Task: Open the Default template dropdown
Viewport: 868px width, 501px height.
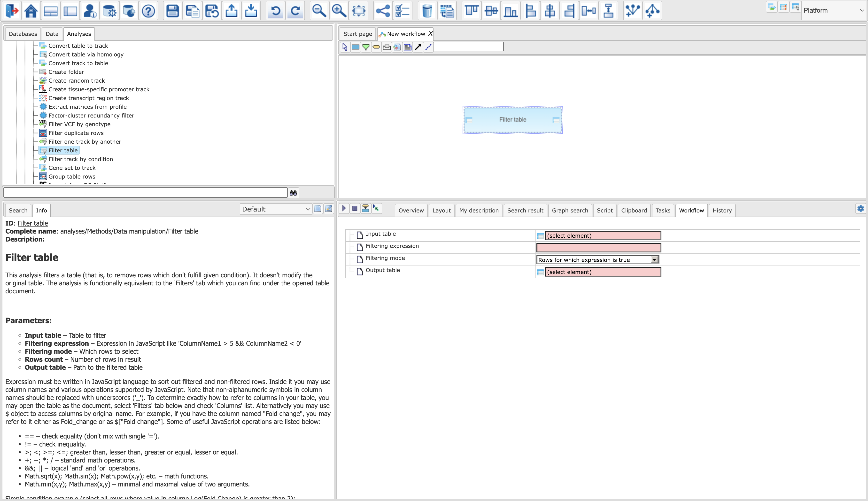Action: (276, 209)
